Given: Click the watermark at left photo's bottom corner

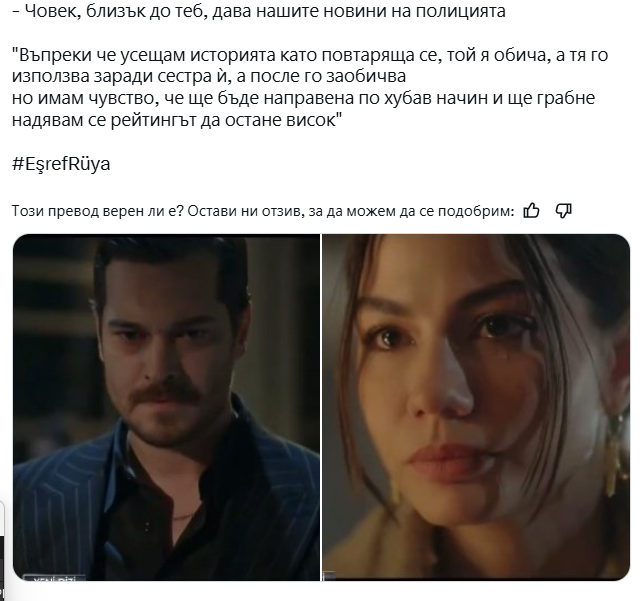Looking at the screenshot, I should [55, 577].
